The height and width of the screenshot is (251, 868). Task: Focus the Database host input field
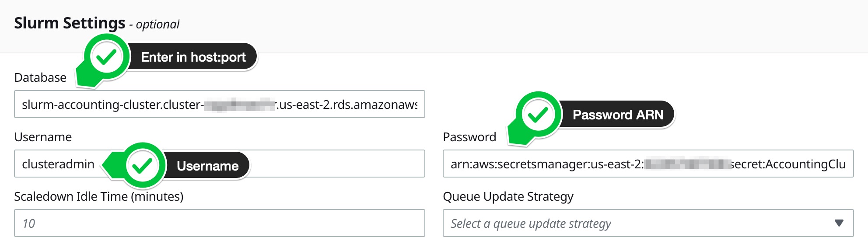point(220,104)
